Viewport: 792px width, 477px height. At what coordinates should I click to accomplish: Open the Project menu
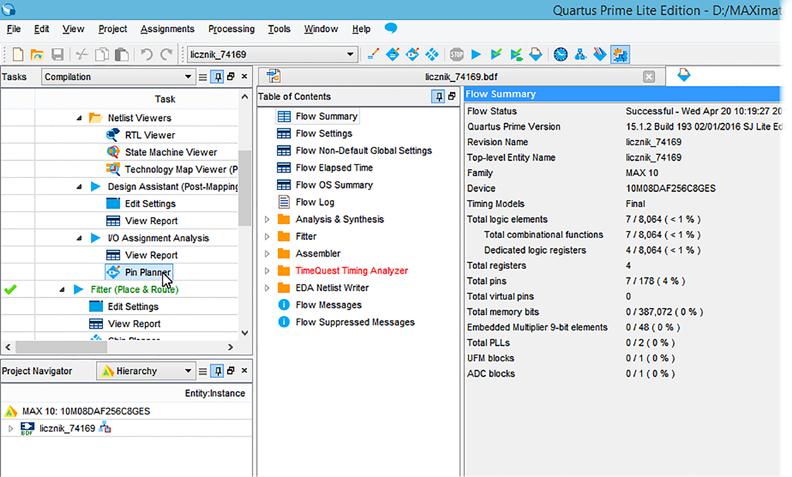113,29
